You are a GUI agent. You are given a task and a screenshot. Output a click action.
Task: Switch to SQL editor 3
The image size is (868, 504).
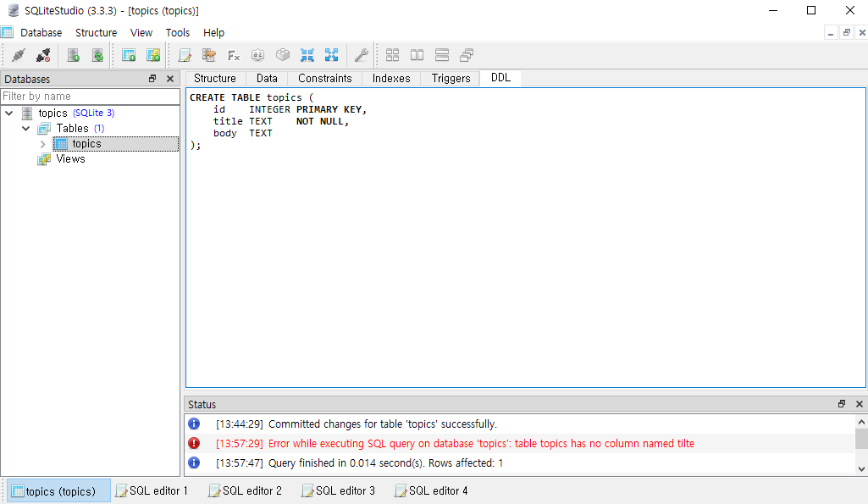click(x=338, y=491)
